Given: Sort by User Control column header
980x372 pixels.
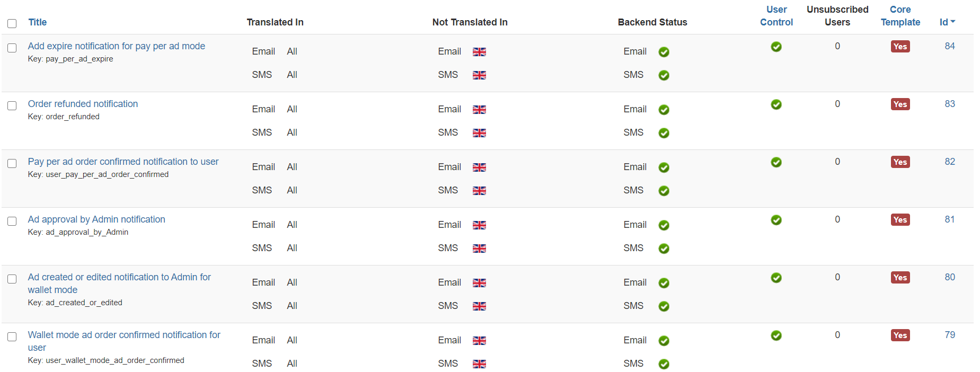Looking at the screenshot, I should [776, 16].
